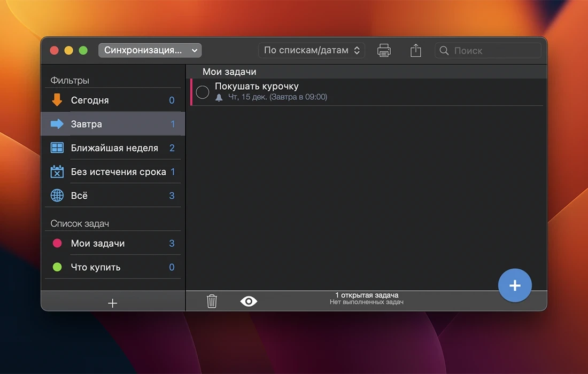588x374 pixels.
Task: Select the Завтра filter
Action: [x=113, y=124]
